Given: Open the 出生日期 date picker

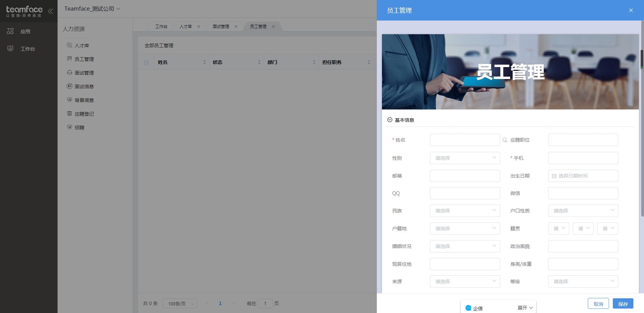Looking at the screenshot, I should [583, 176].
